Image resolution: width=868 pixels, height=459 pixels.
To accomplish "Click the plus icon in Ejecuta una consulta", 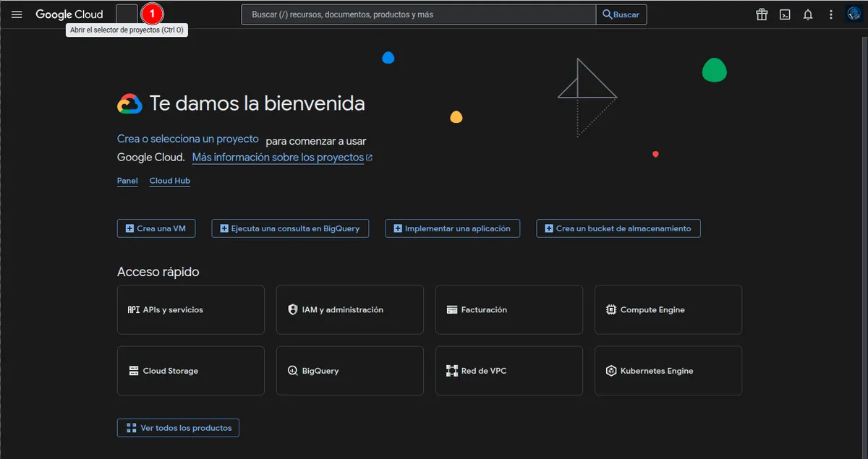I will coord(224,228).
